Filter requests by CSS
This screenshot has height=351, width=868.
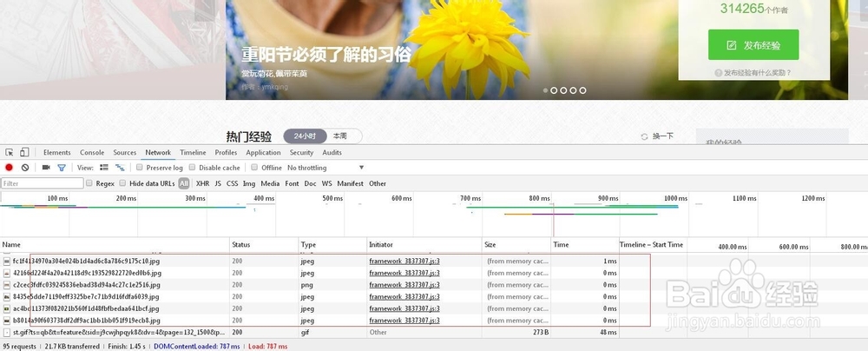point(233,183)
